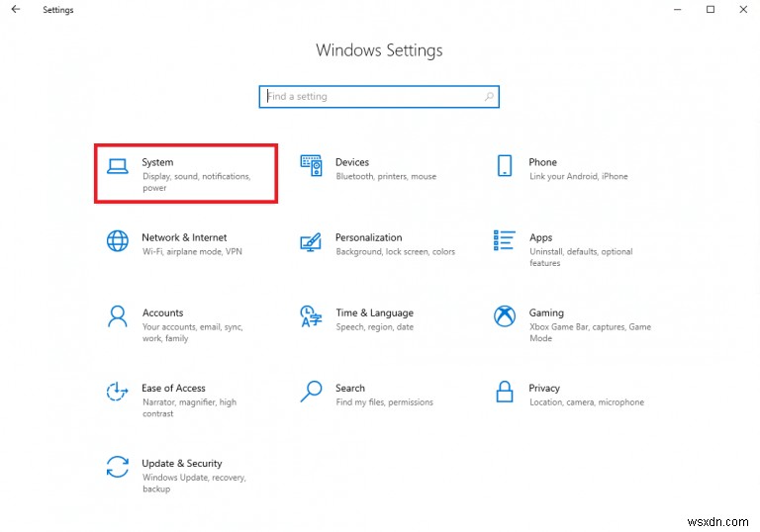The image size is (760, 532).
Task: Open the Apps settings title
Action: (541, 238)
